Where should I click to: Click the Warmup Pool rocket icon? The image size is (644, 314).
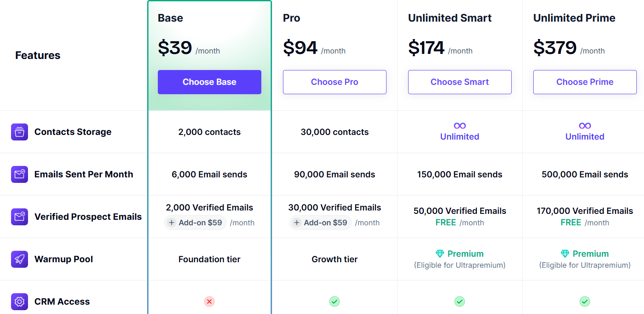point(19,259)
